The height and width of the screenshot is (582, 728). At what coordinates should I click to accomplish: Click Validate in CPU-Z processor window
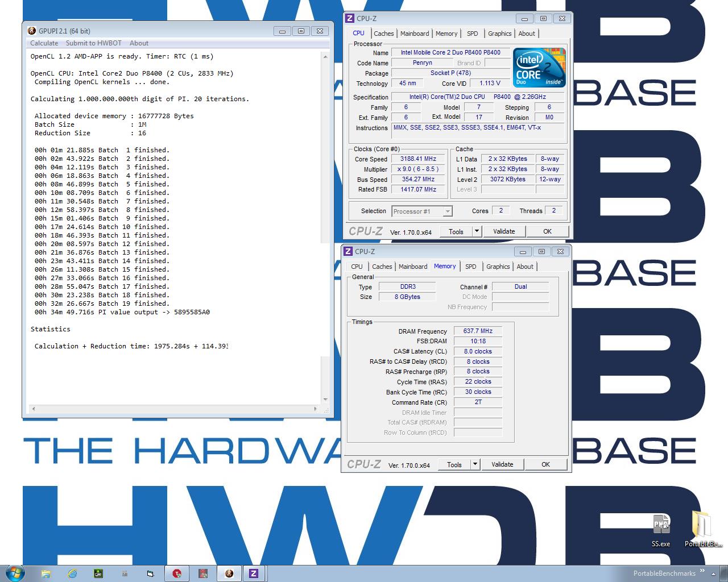504,231
